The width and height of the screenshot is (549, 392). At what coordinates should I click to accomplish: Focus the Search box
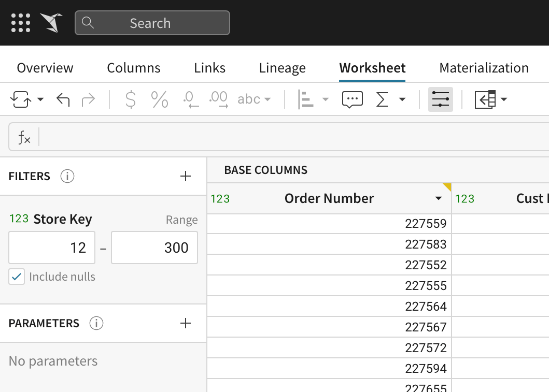[x=152, y=23]
